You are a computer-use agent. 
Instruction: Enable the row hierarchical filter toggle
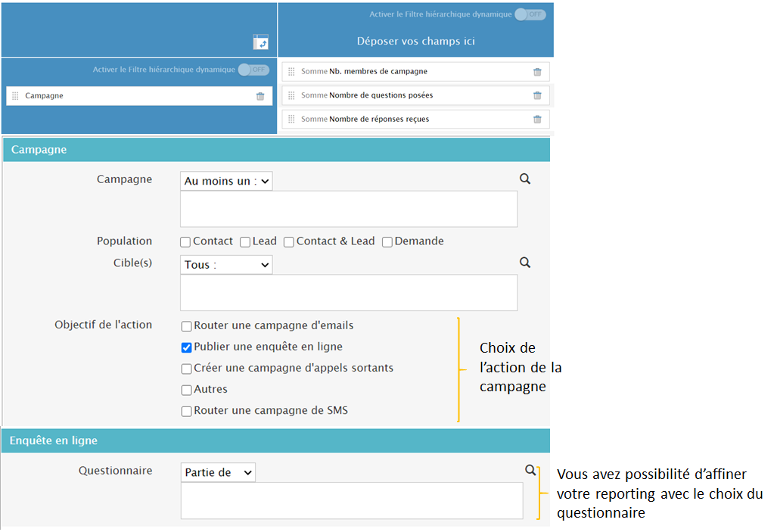point(253,70)
